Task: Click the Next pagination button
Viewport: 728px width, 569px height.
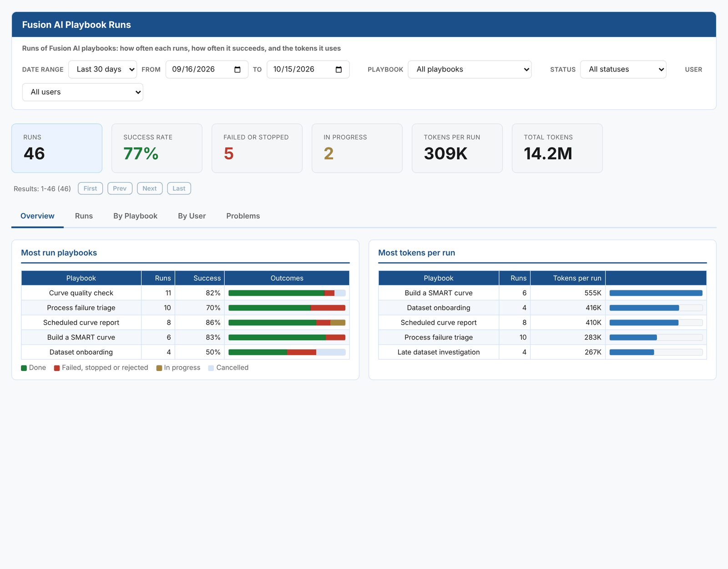Action: tap(149, 188)
